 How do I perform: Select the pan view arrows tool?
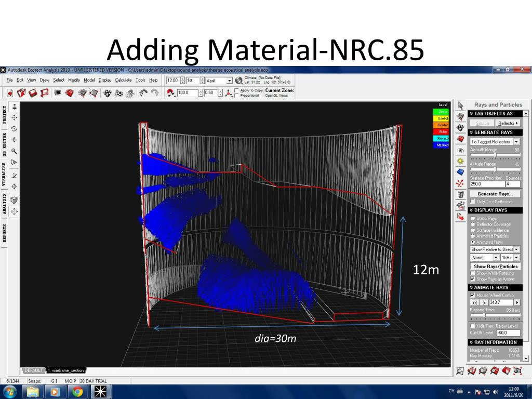coord(14,118)
